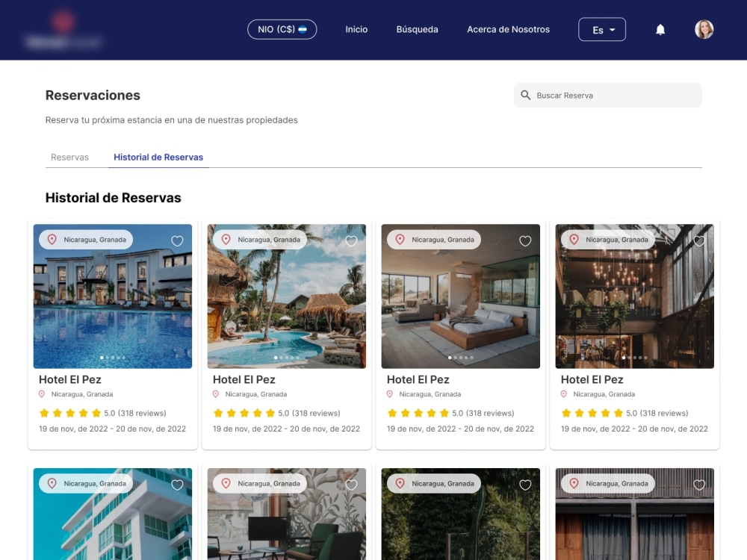Favorite the dark restaurant hanging-lights card
This screenshot has width=747, height=560.
click(x=699, y=241)
